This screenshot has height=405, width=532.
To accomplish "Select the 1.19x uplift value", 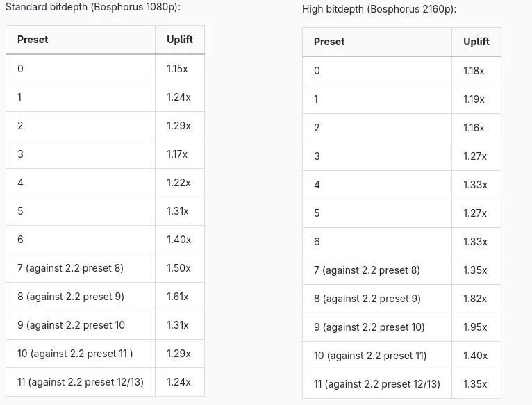I will [474, 99].
